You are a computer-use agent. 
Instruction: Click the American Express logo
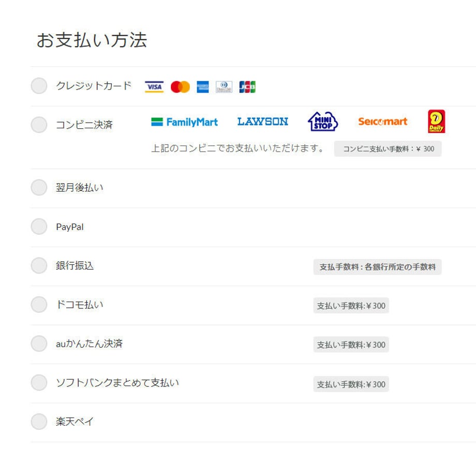[202, 87]
